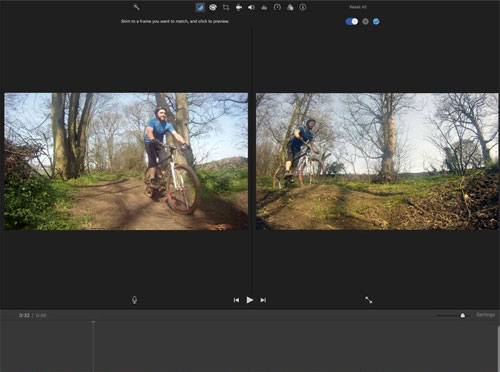Open the timeline Settings button
This screenshot has height=372, width=500.
(485, 315)
